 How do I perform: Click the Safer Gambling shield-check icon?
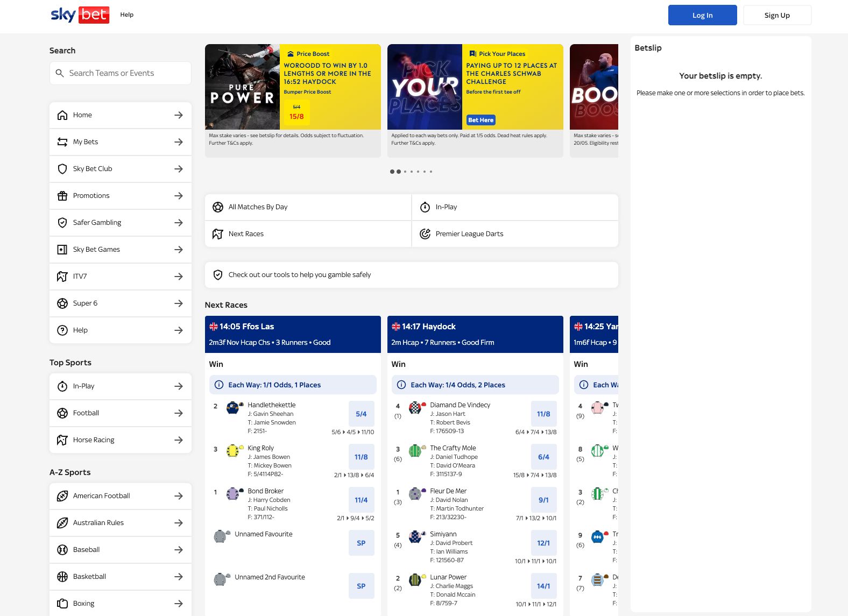[x=62, y=223]
